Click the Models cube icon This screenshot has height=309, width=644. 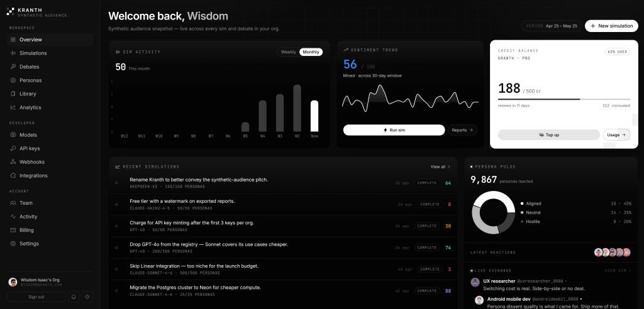[x=13, y=134]
